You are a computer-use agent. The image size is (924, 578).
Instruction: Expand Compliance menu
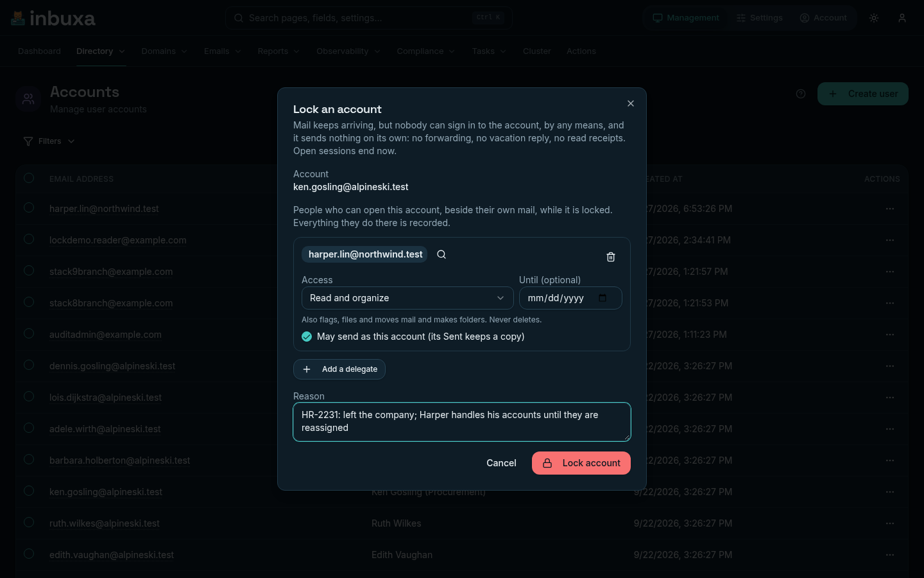(426, 51)
